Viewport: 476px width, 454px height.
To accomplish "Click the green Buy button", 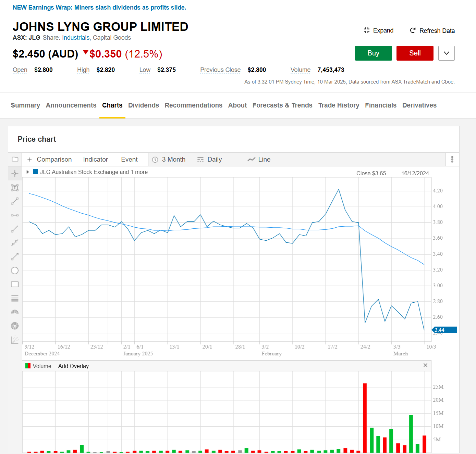I will click(373, 53).
